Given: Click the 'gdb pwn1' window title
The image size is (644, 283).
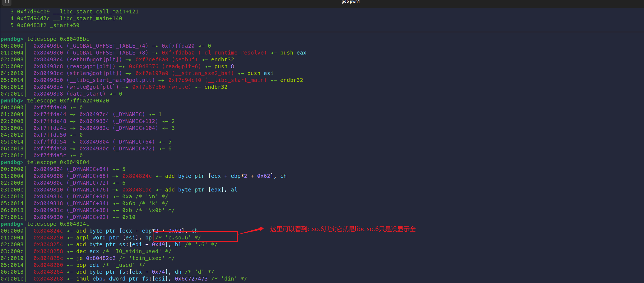Looking at the screenshot, I should (x=350, y=2).
